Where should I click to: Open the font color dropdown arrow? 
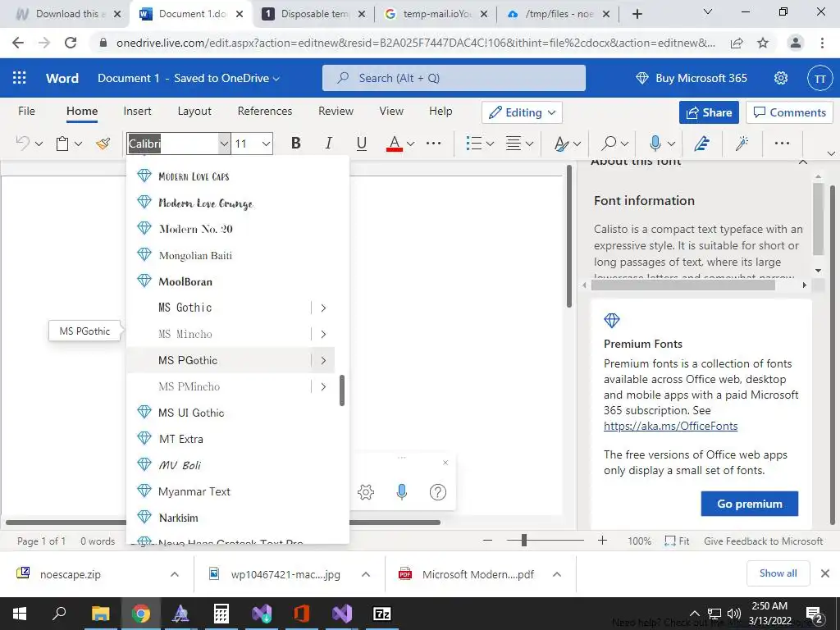click(x=410, y=144)
